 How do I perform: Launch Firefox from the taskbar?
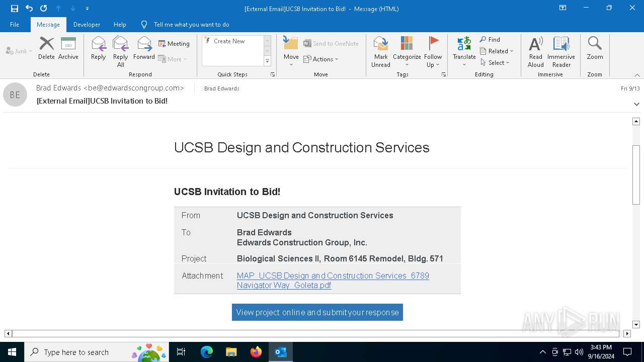[x=256, y=352]
